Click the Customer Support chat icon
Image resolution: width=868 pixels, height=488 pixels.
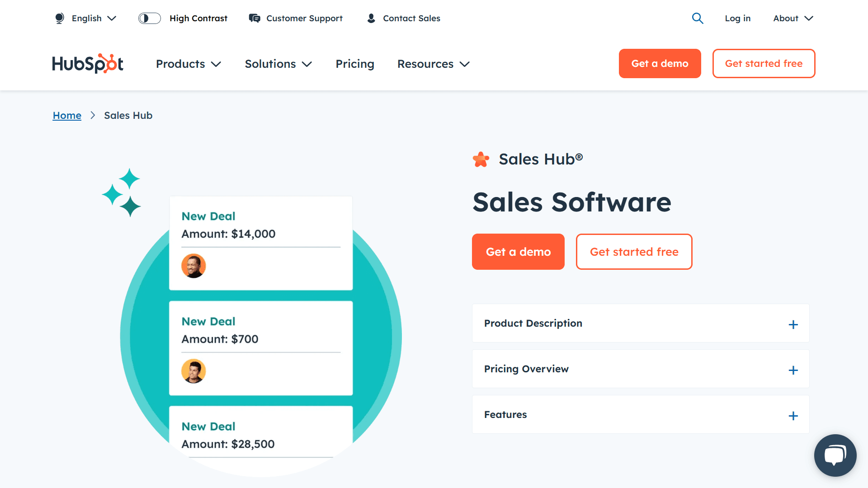pos(255,19)
